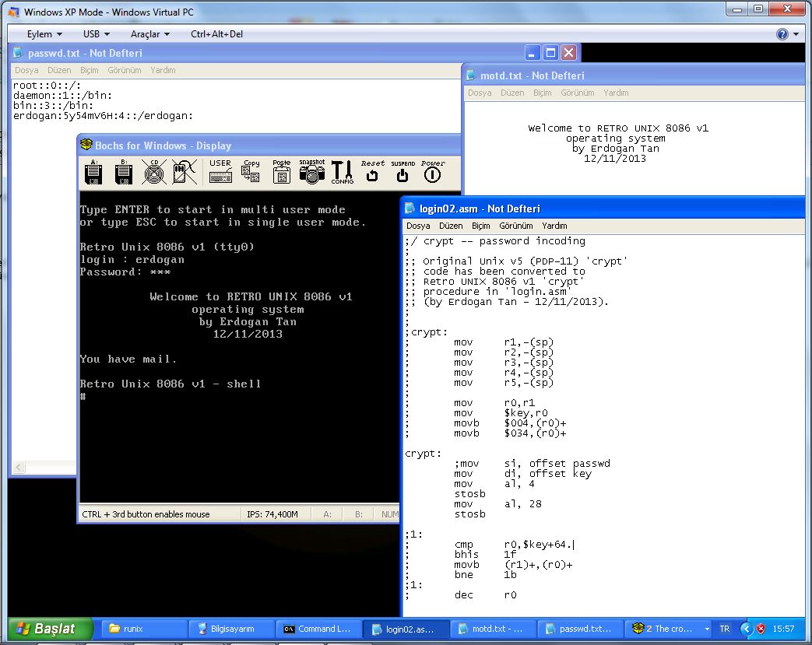Click the Bochs Paste icon
The image size is (812, 645).
point(281,172)
